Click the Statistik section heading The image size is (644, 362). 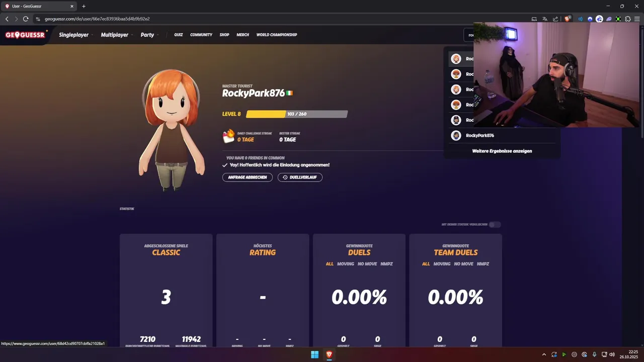click(127, 209)
